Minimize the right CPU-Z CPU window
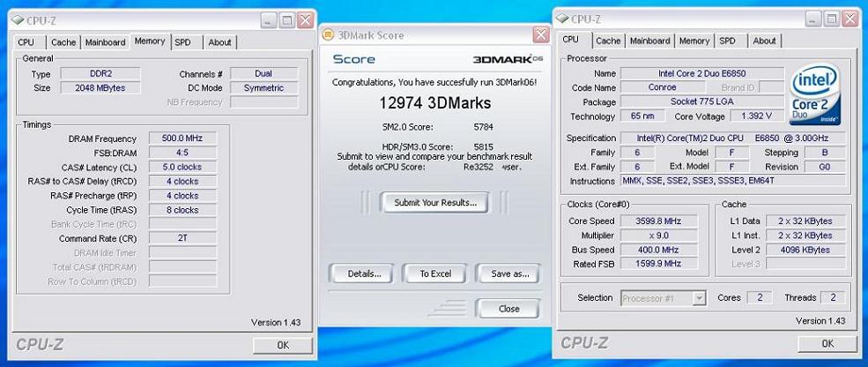Screen dimensions: 868x367 (813, 19)
